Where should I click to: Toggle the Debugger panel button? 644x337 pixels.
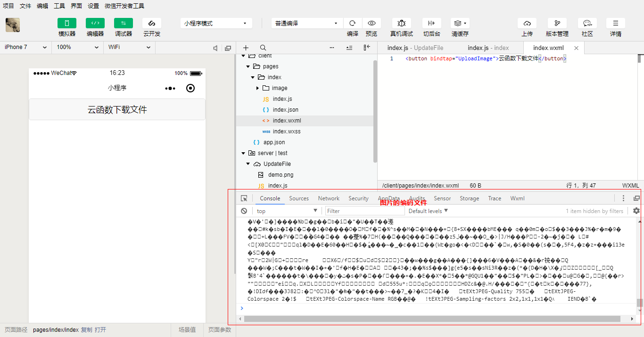pos(124,23)
